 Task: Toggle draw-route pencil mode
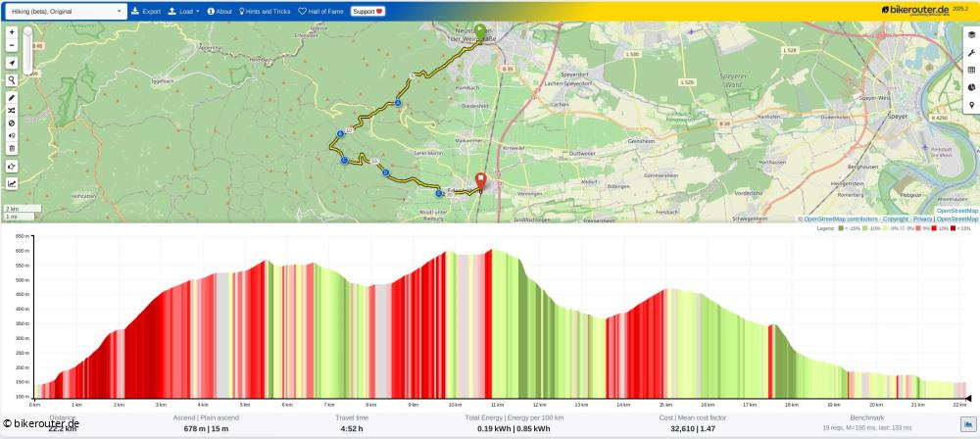12,98
